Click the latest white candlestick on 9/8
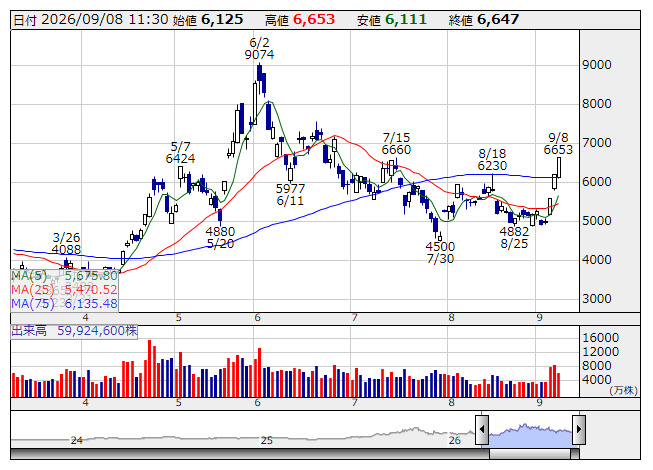The image size is (653, 470). pos(559,167)
